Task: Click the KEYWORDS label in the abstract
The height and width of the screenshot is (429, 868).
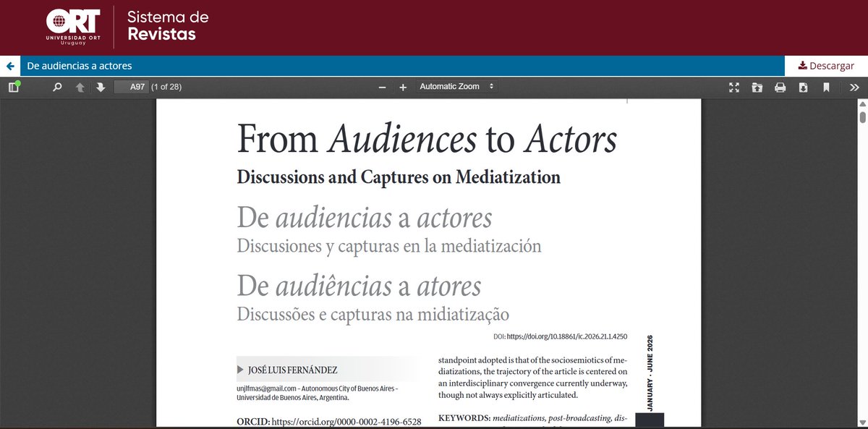Action: point(464,418)
